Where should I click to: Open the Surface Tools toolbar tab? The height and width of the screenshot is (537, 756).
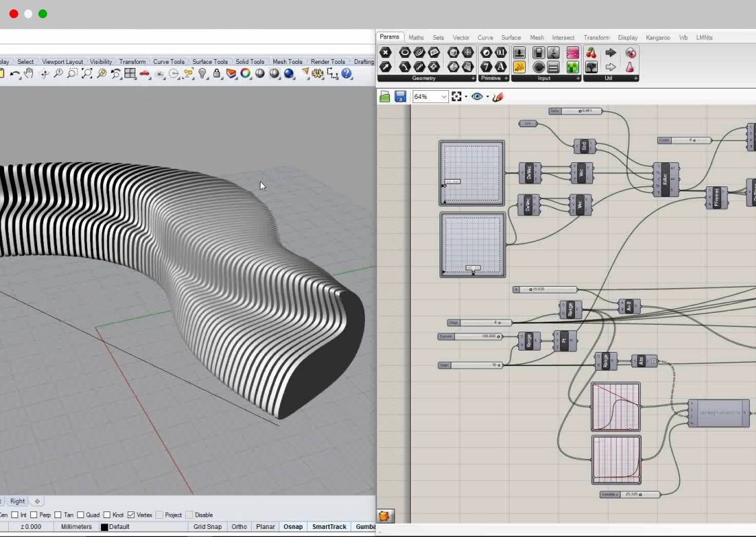210,62
